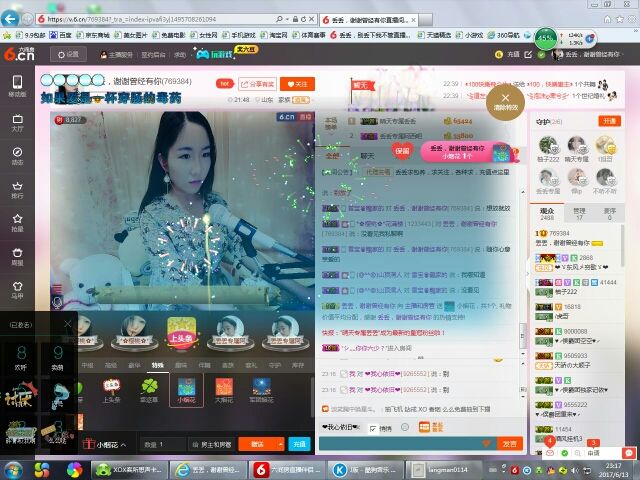The width and height of the screenshot is (640, 480).
Task: Click the orange 开通 guard button
Action: coord(609,121)
